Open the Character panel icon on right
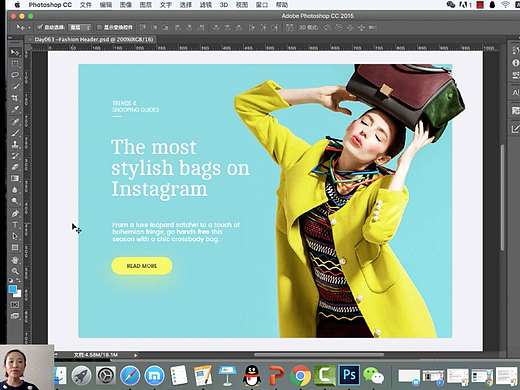Viewport: 520px width, 390px height. (x=516, y=92)
